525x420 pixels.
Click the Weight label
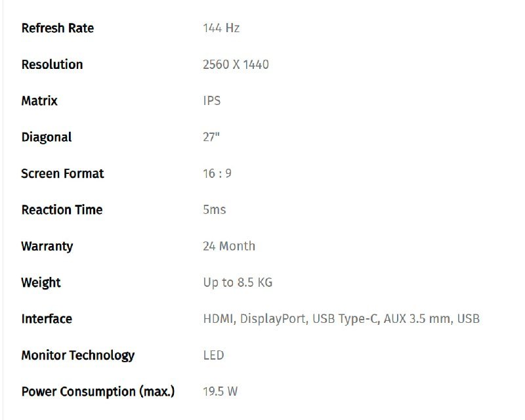click(x=41, y=283)
